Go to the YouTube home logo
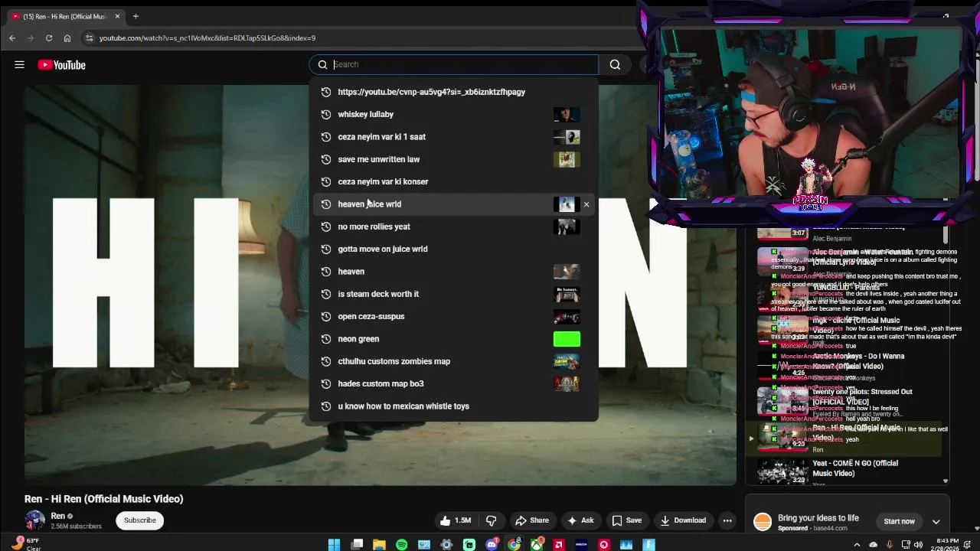980x551 pixels. pos(61,65)
